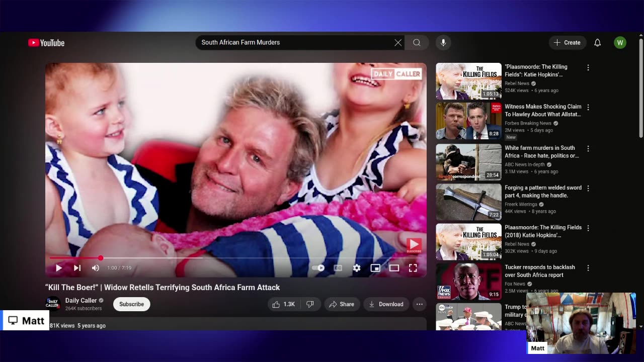Download the video

coord(386,304)
